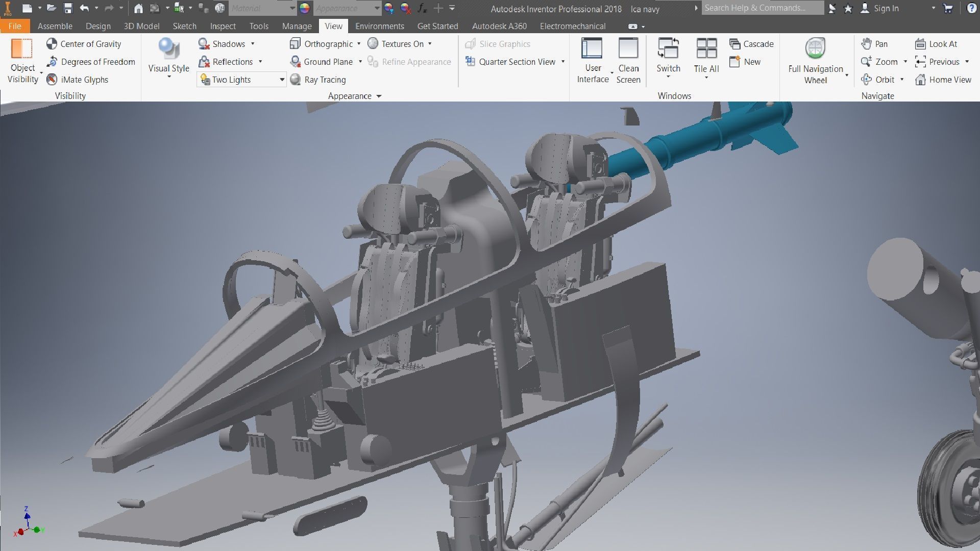The height and width of the screenshot is (551, 980).
Task: Switch to the 3D Model tab
Action: coord(141,26)
